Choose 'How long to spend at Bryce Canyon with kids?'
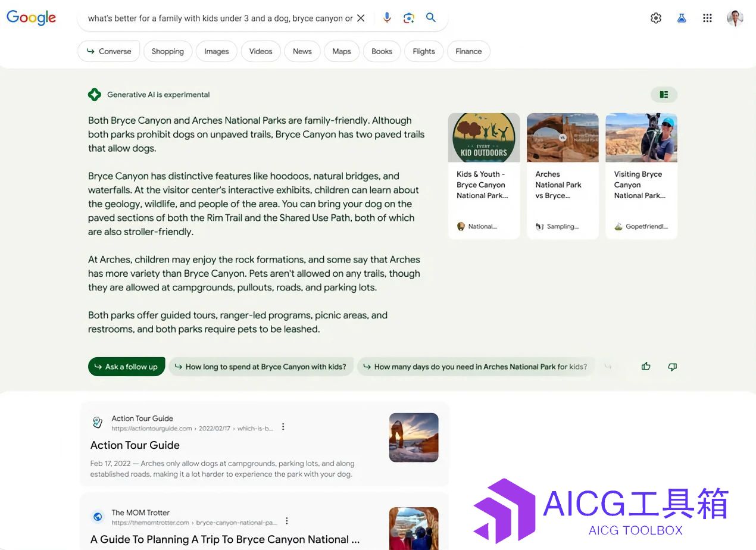This screenshot has height=550, width=756. click(261, 367)
